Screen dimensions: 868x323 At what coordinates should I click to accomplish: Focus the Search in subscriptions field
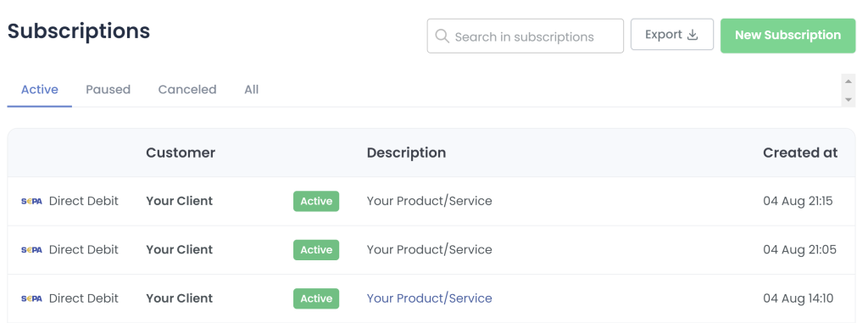coord(526,36)
